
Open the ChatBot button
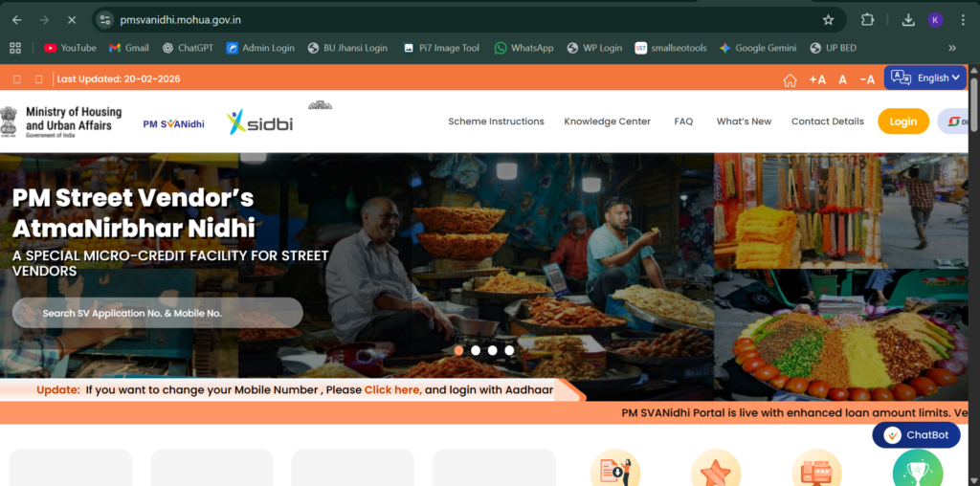click(916, 434)
